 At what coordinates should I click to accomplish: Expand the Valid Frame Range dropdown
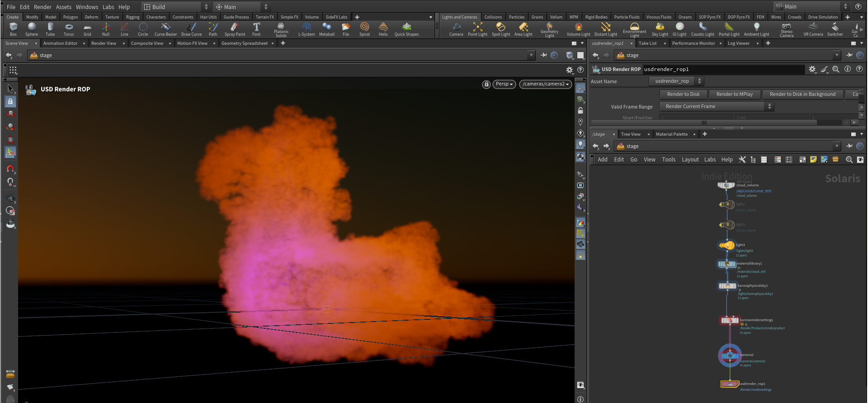point(717,106)
